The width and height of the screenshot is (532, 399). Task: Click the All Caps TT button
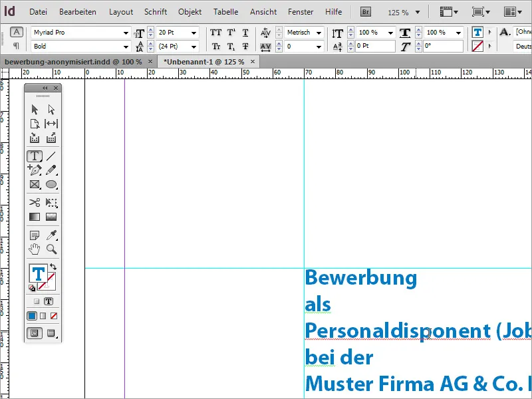point(215,33)
